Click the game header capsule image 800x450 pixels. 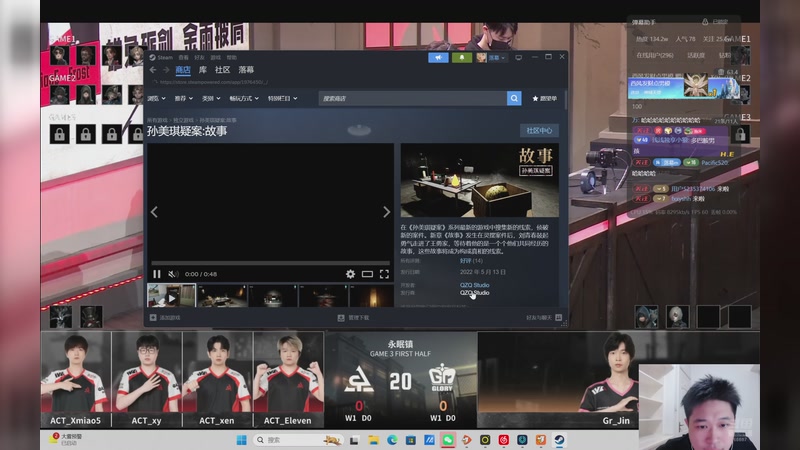coord(480,181)
